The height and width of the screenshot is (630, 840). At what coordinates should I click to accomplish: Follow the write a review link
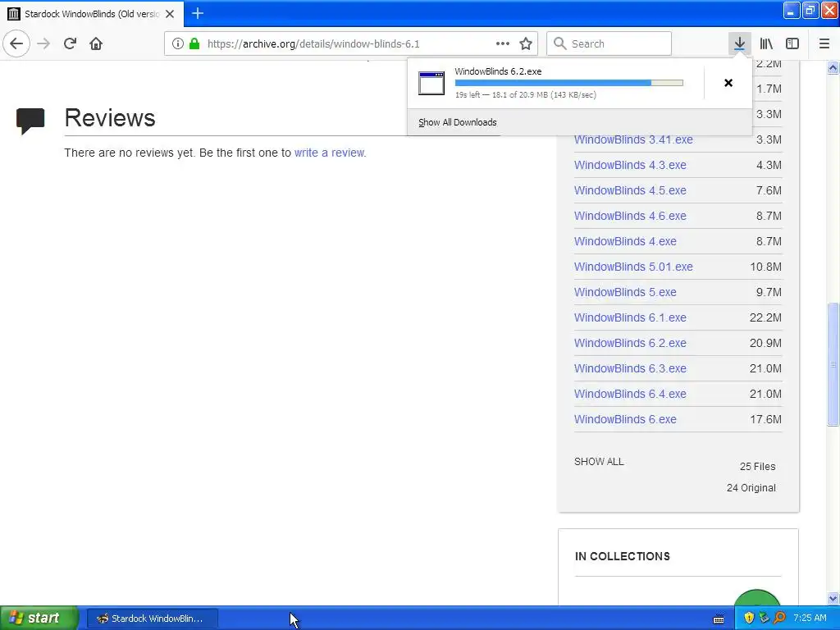click(330, 153)
